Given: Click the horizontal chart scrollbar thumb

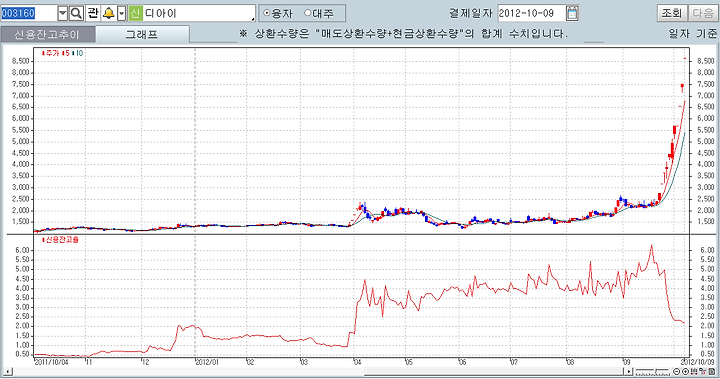Looking at the screenshot, I should (x=494, y=371).
